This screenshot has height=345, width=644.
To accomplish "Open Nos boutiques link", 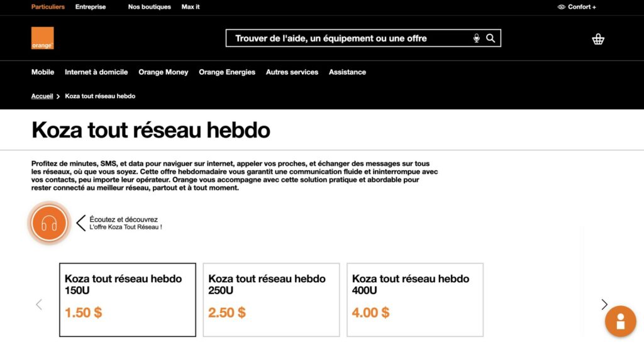I will point(150,7).
